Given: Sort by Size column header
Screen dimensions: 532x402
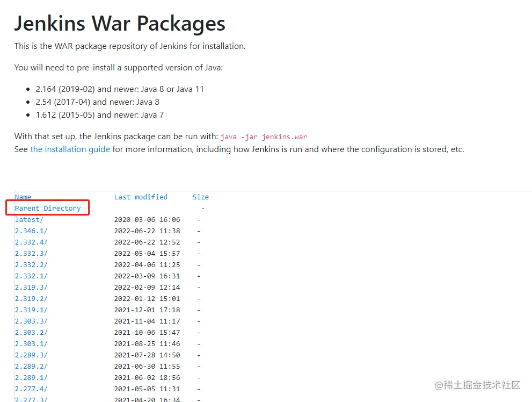Looking at the screenshot, I should [201, 197].
